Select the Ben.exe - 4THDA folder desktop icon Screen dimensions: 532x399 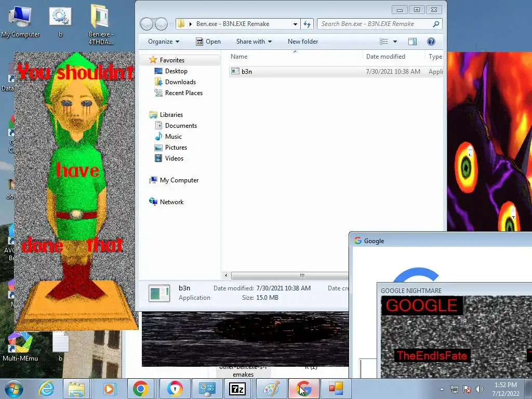pos(101,24)
